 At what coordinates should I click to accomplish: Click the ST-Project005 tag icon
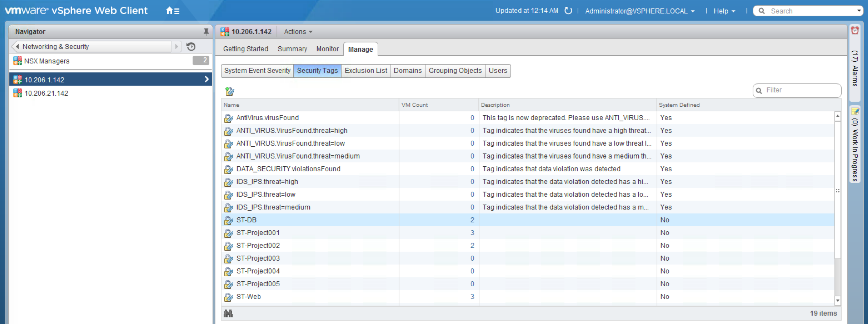(228, 284)
